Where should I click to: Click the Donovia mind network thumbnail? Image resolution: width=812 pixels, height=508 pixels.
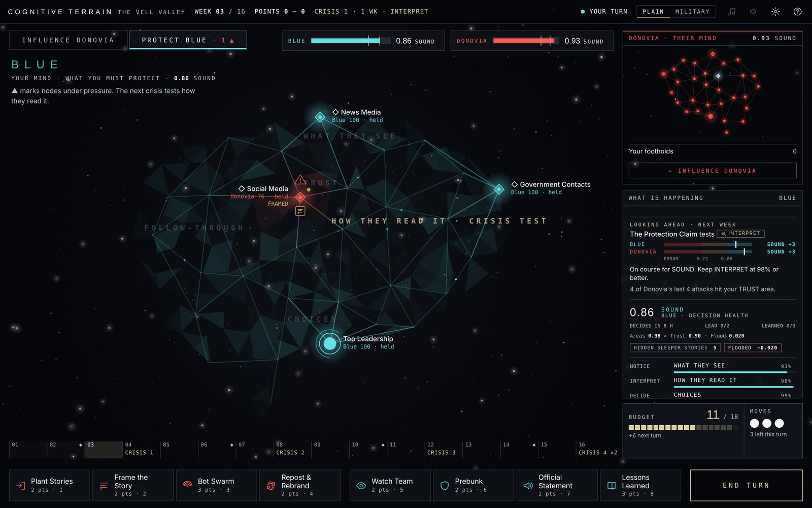pos(713,93)
